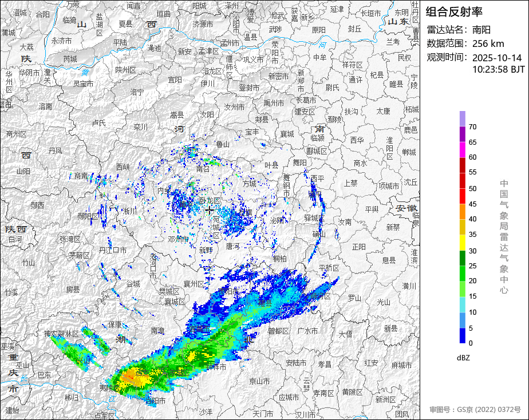Click the 唐河 map label
Viewport: 529px width, 420px height.
[232, 246]
